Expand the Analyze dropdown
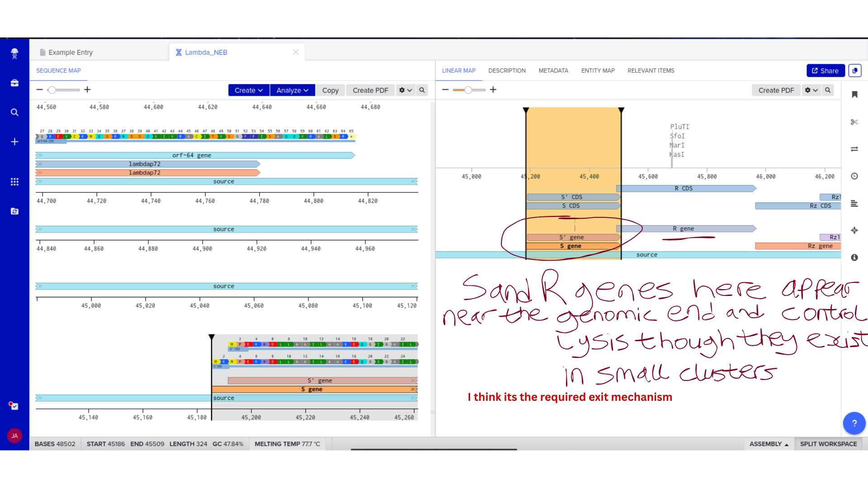This screenshot has width=868, height=488. click(x=292, y=90)
